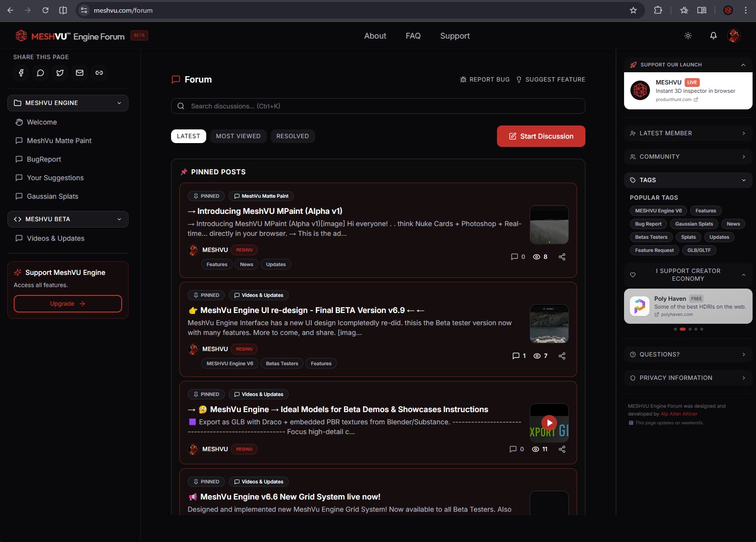Open notifications bell
756x542 pixels.
[713, 36]
